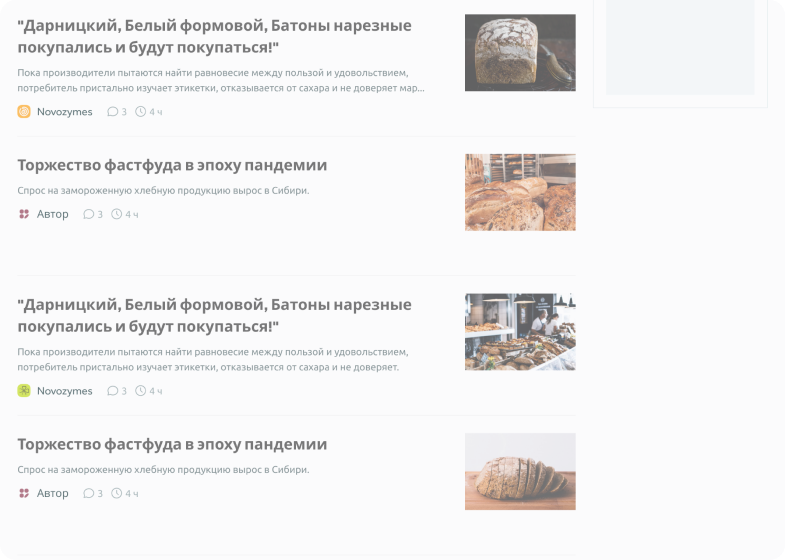Click the orange Novozymes avatar icon
Screen dimensions: 785x560
click(x=24, y=112)
